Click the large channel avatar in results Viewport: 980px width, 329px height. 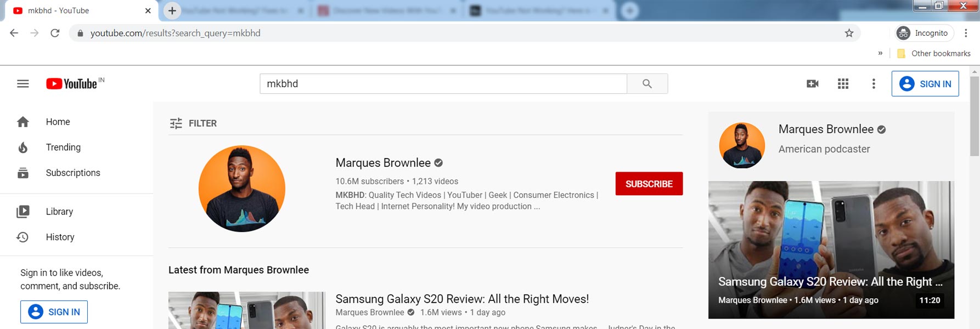click(x=242, y=189)
